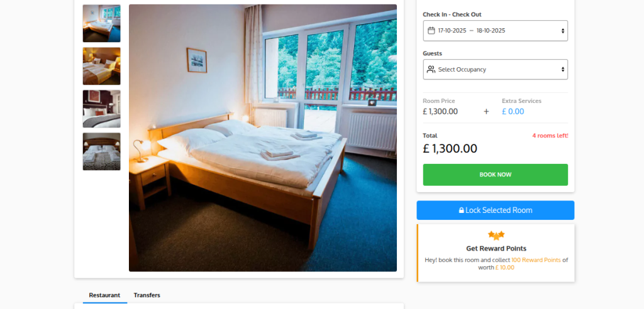Click the £ 0.00 extra services amount
Viewport: 644px width, 309px height.
click(513, 112)
